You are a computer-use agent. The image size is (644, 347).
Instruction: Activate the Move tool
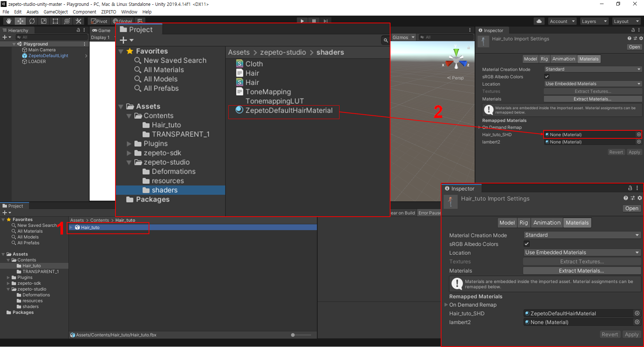(20, 21)
